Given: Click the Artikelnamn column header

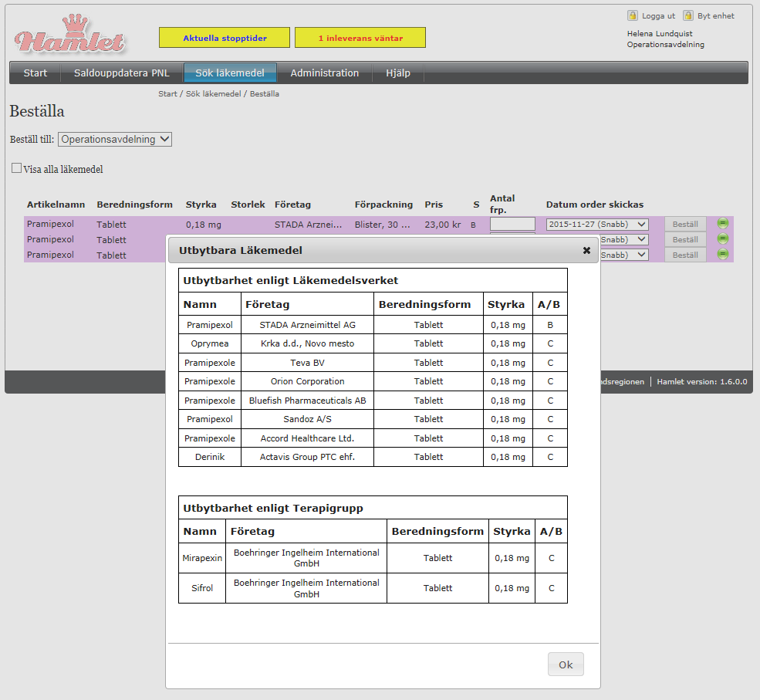Looking at the screenshot, I should (56, 205).
